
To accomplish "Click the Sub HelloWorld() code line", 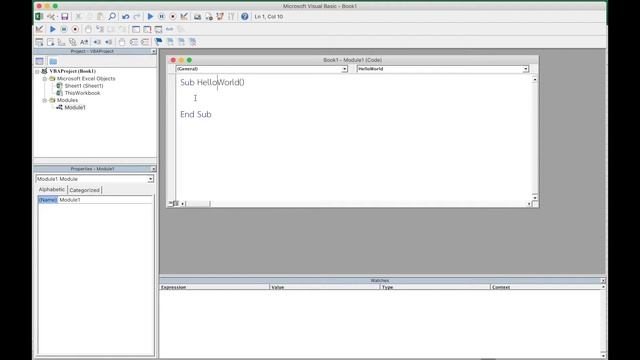I will tap(212, 82).
